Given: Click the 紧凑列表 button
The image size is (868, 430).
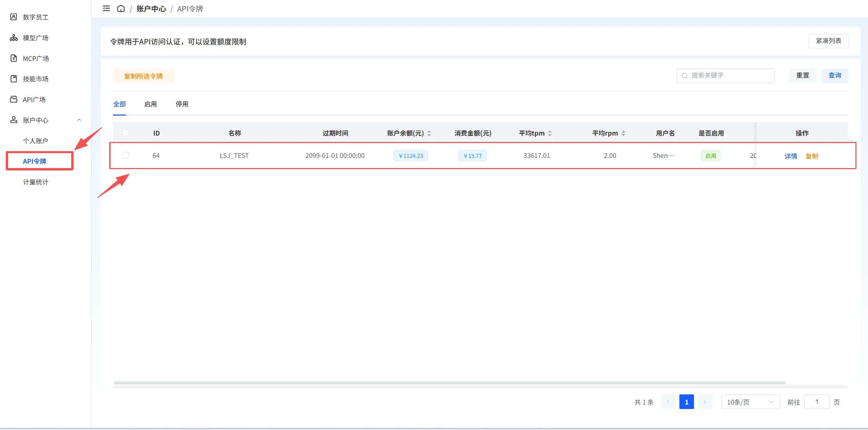Looking at the screenshot, I should point(828,41).
